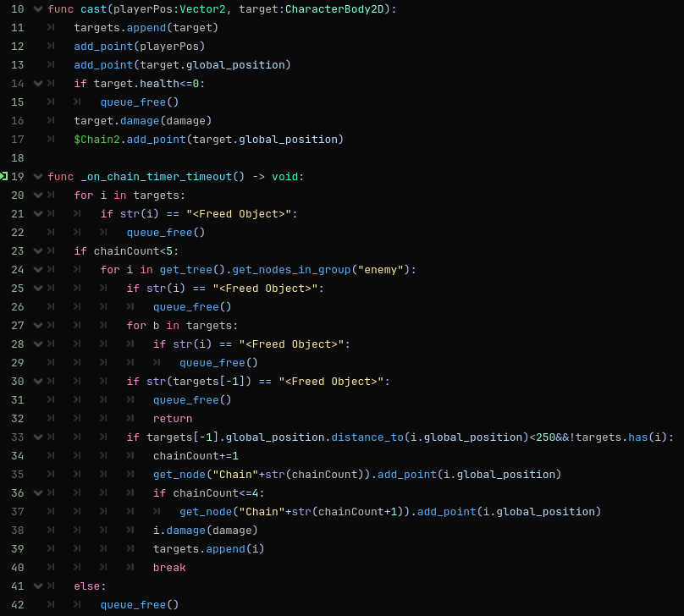Fold the 'for i in targets' loop on line 20

(x=37, y=195)
